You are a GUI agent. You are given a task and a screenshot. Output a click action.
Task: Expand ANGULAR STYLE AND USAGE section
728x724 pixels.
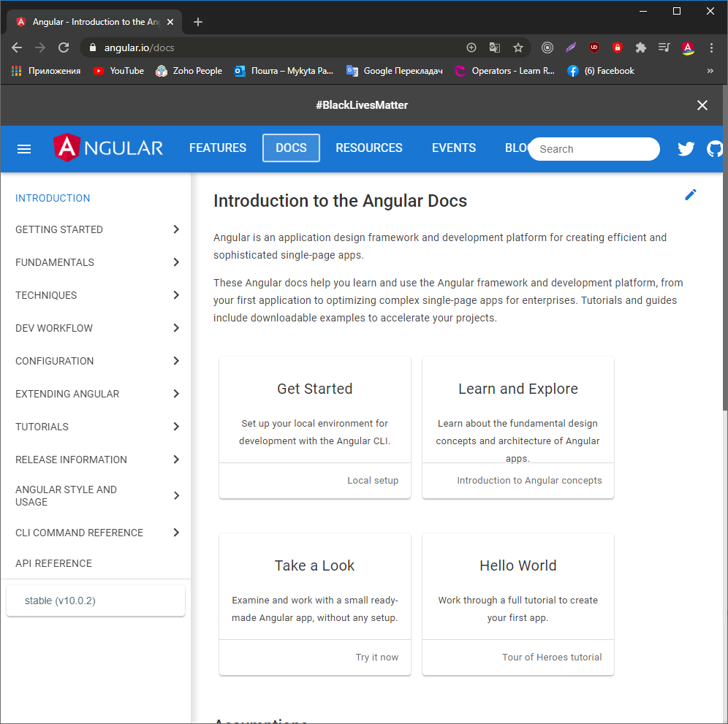point(96,495)
